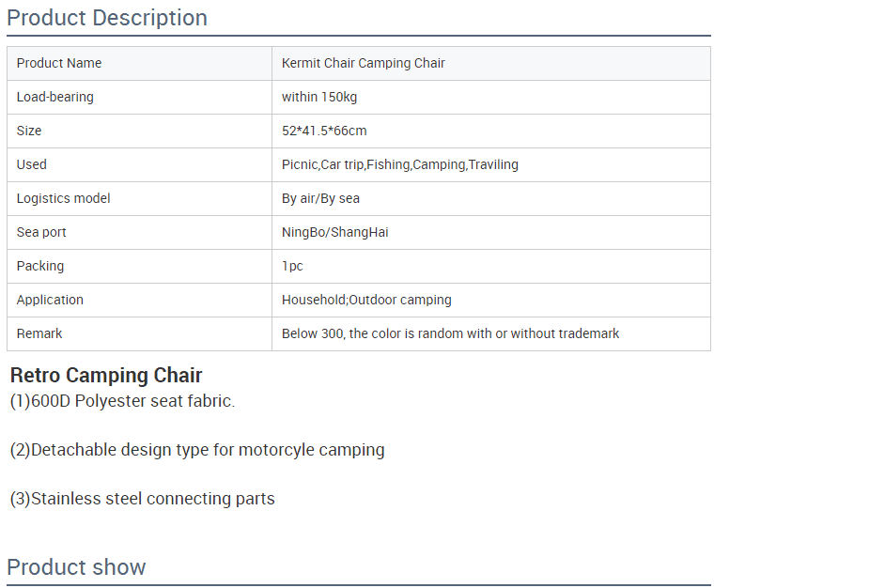Select the Load-bearing row label
The image size is (869, 588).
[54, 97]
